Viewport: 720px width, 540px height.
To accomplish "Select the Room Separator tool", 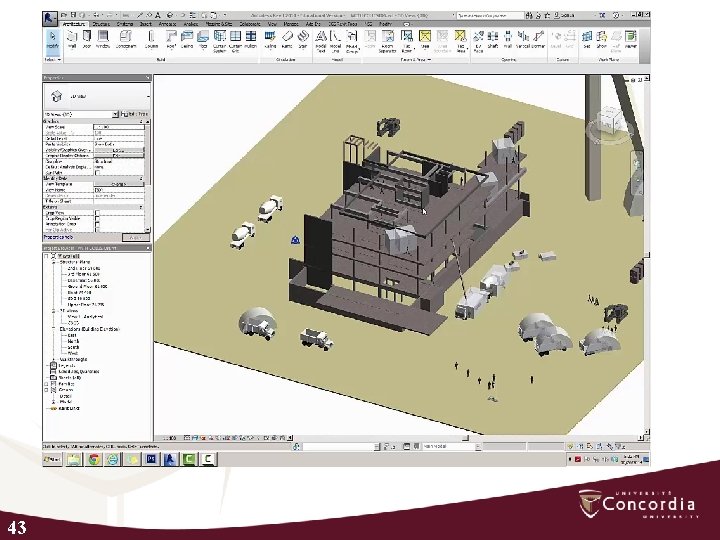I will 388,41.
